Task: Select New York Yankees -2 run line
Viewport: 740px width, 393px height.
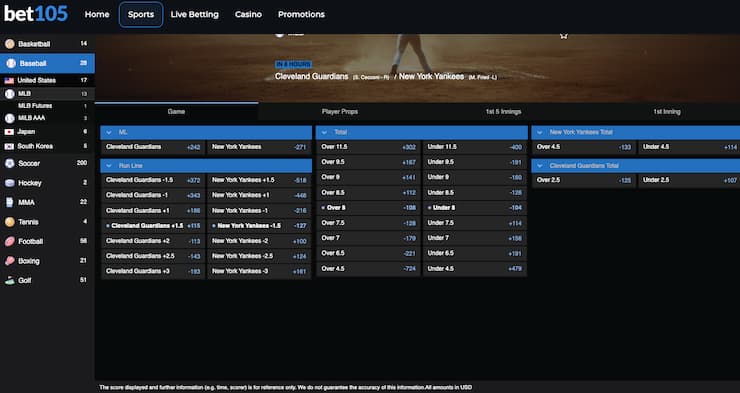Action: (x=259, y=241)
